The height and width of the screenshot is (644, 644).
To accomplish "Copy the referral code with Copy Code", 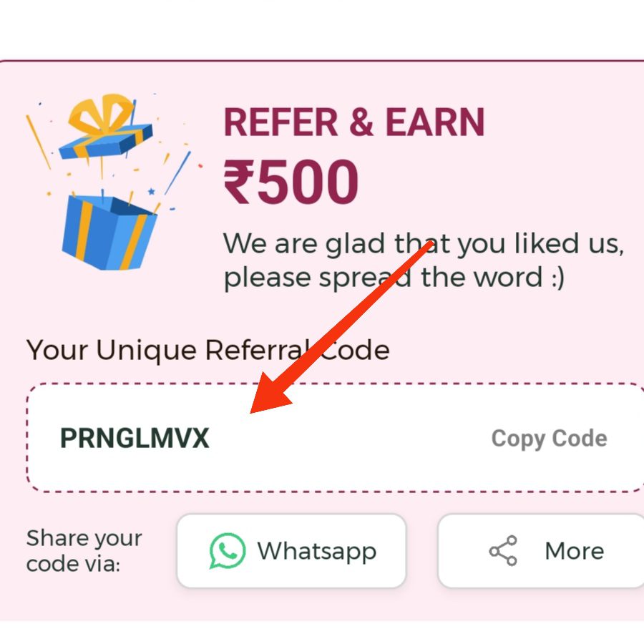I will 549,439.
